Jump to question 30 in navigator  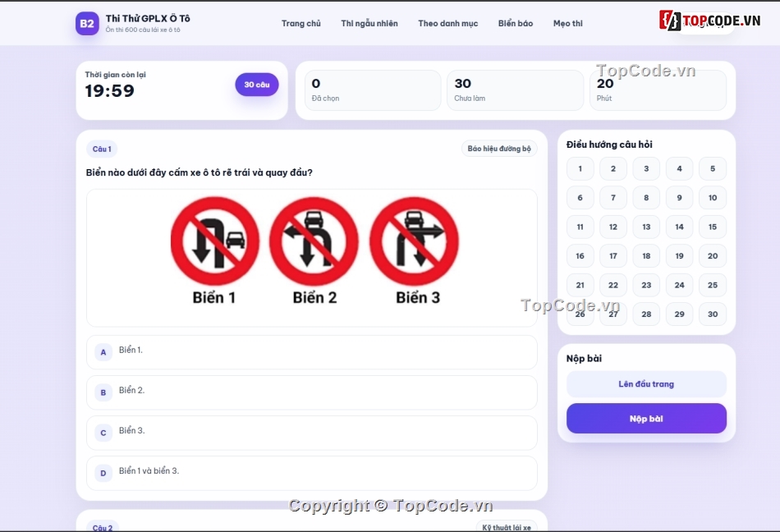(713, 314)
